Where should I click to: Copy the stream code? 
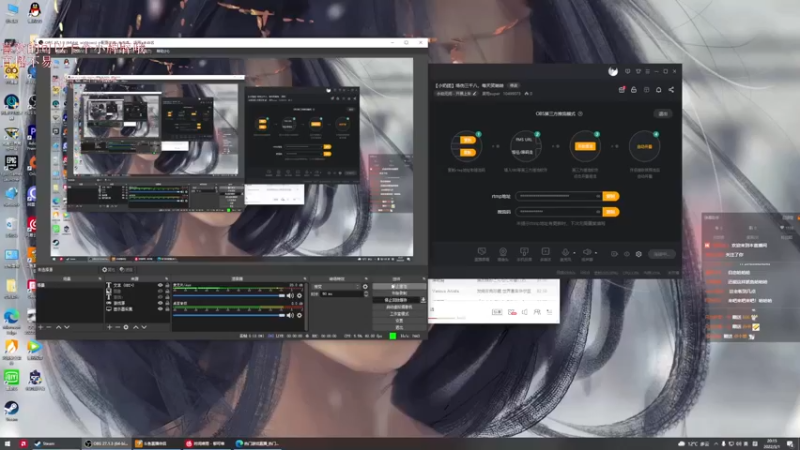click(x=611, y=212)
